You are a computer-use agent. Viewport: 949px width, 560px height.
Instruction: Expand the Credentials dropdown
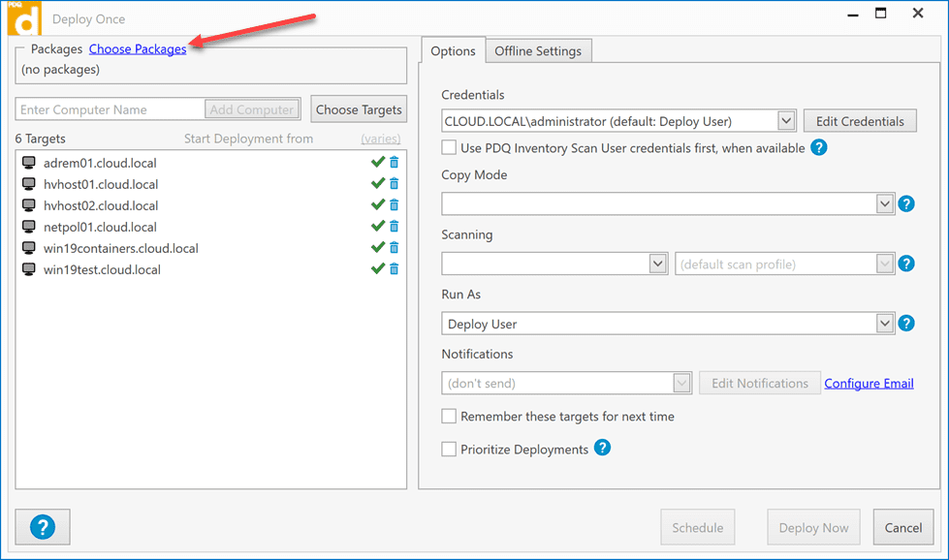[x=786, y=121]
